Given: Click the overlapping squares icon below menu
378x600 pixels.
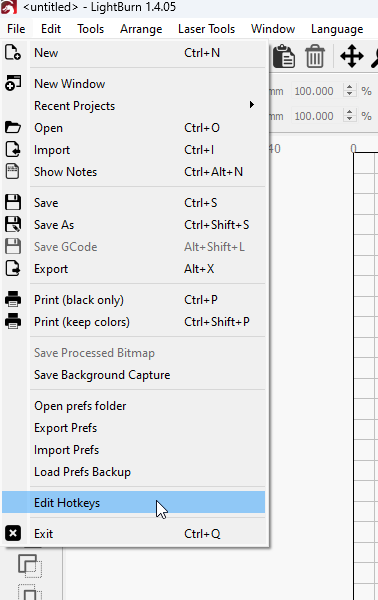Looking at the screenshot, I should [30, 566].
